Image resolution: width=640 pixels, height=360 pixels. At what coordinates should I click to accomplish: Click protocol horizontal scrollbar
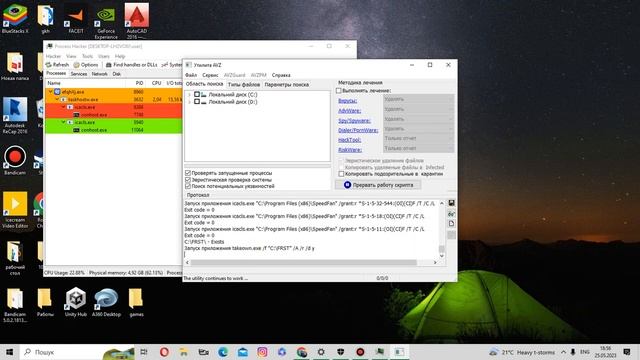[x=304, y=262]
